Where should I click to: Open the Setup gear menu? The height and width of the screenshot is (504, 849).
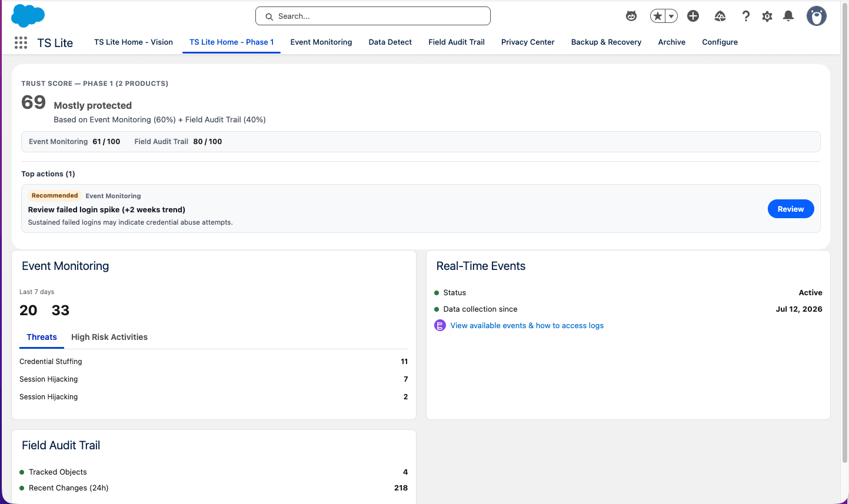click(x=767, y=16)
